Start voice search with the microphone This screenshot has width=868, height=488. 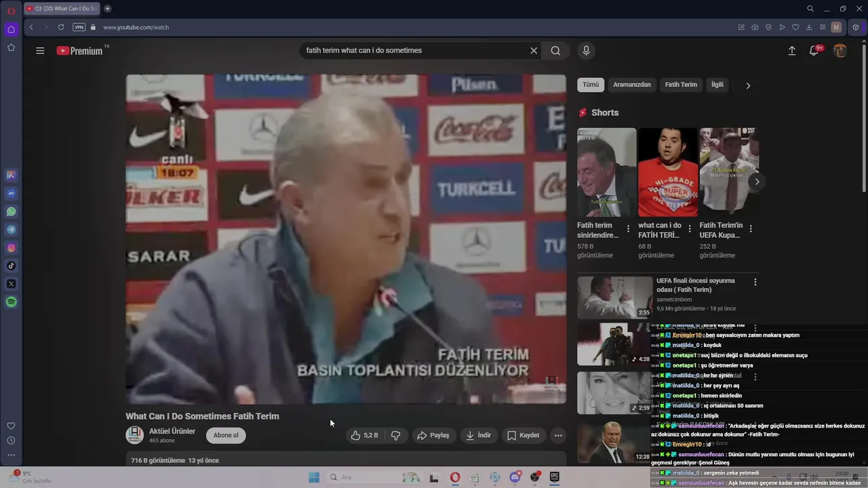(x=587, y=50)
